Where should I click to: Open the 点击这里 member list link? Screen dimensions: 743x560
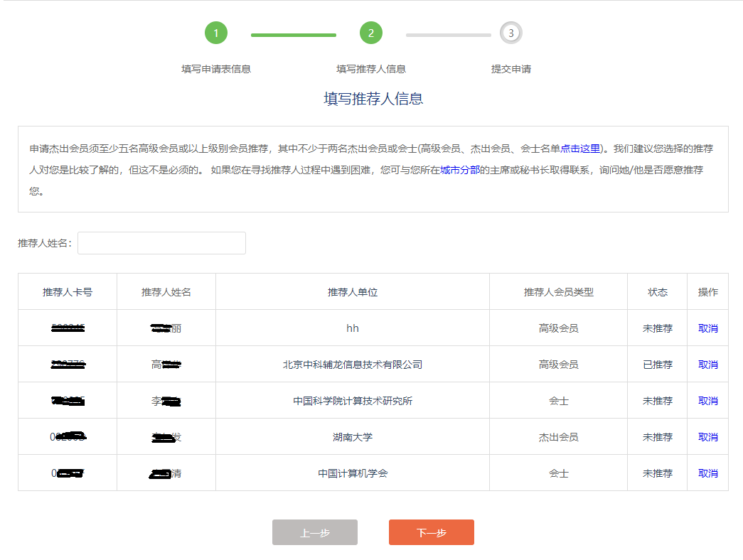coord(580,149)
